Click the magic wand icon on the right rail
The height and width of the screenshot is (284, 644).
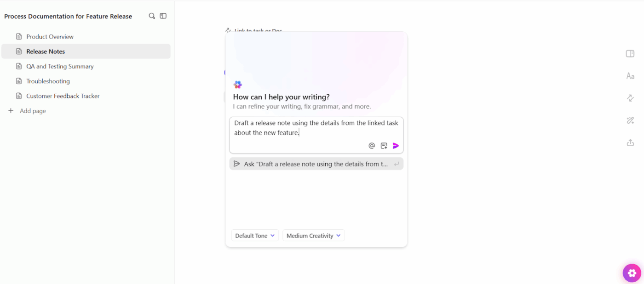[x=630, y=120]
